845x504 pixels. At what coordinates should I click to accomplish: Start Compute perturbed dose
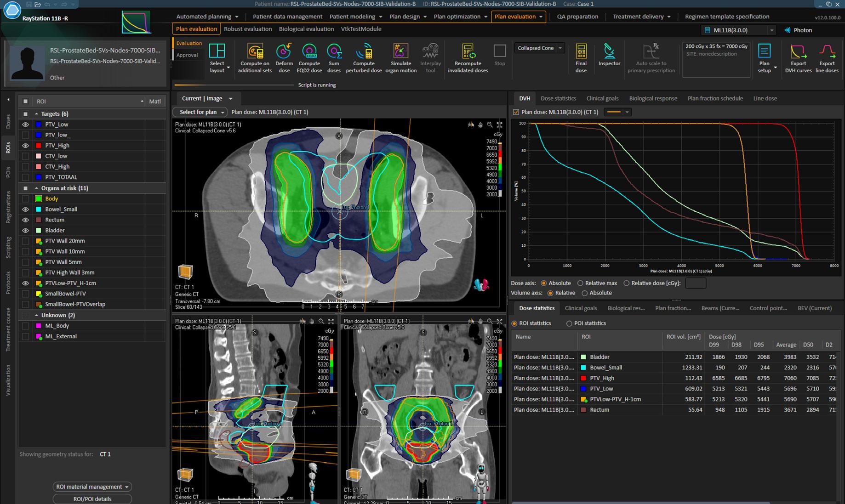364,58
